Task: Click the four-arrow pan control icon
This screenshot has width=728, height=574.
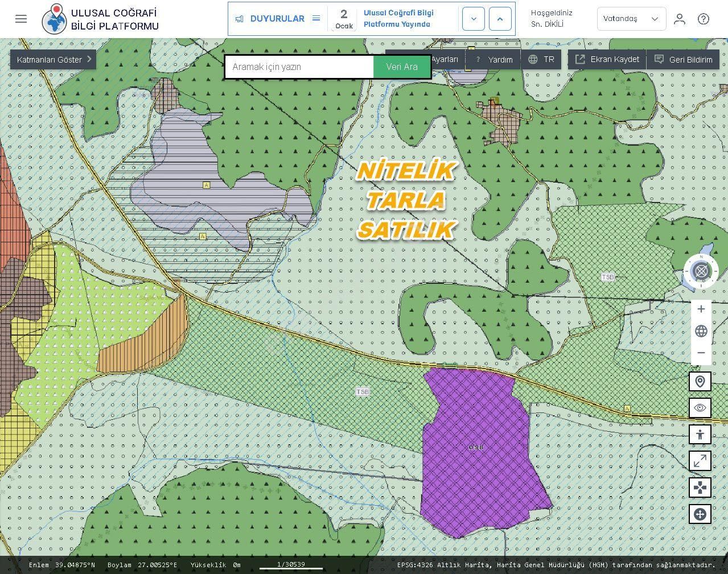Action: tap(700, 488)
